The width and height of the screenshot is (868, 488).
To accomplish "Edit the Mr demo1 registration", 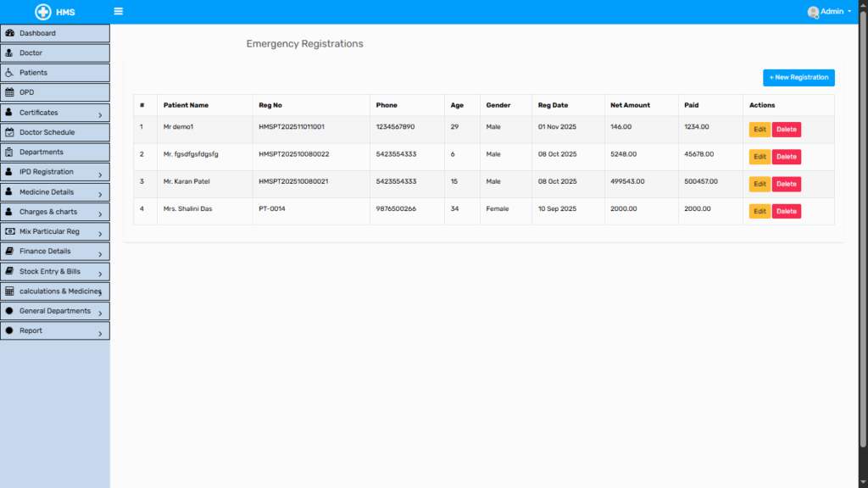I will tap(759, 130).
